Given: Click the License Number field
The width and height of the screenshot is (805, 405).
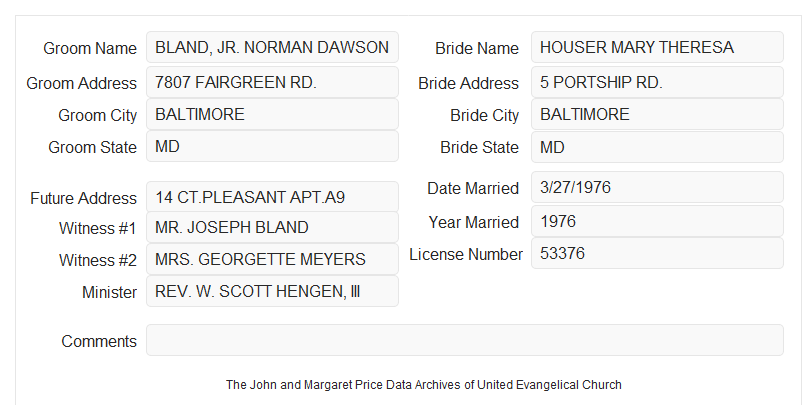Looking at the screenshot, I should click(x=657, y=253).
